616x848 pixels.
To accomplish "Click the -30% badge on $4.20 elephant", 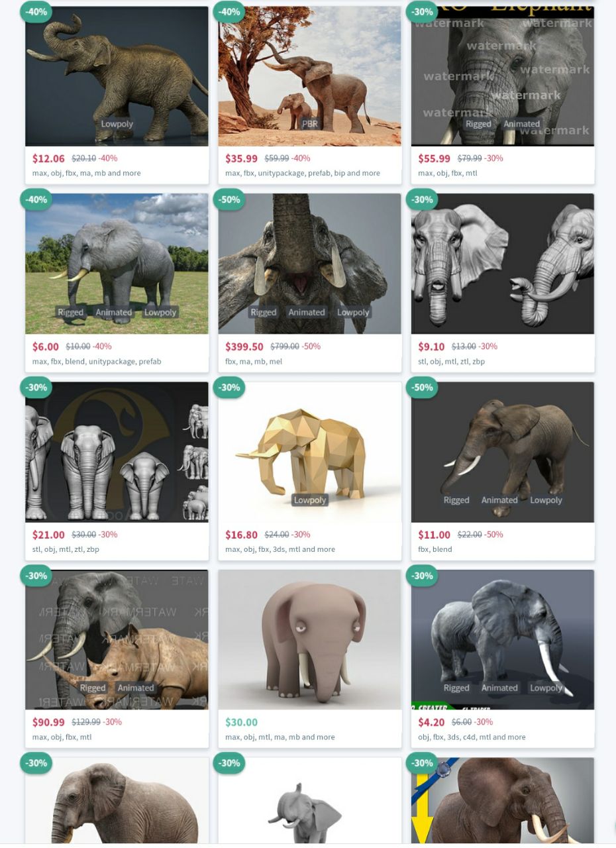I will (422, 576).
